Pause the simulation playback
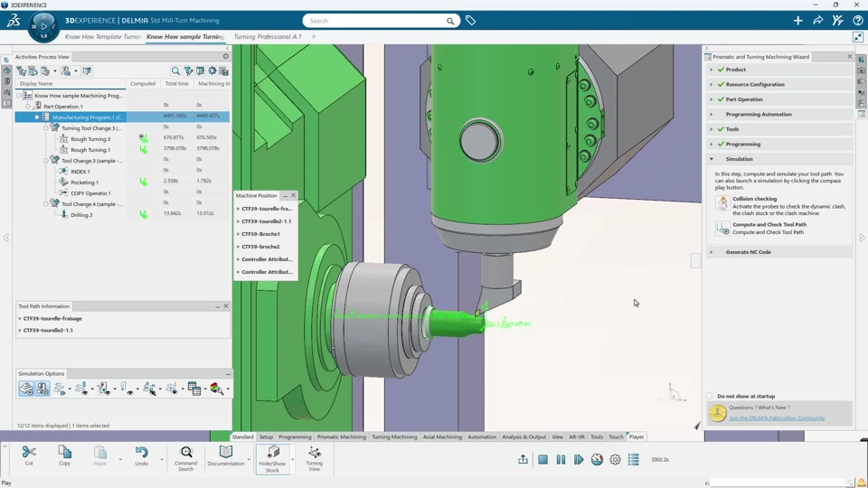Image resolution: width=868 pixels, height=488 pixels. (x=561, y=460)
